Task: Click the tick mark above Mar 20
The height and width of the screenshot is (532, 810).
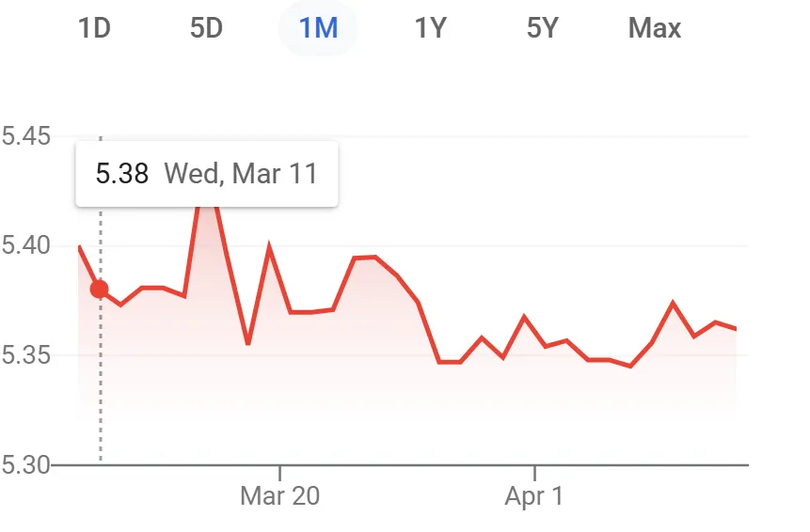Action: 280,470
